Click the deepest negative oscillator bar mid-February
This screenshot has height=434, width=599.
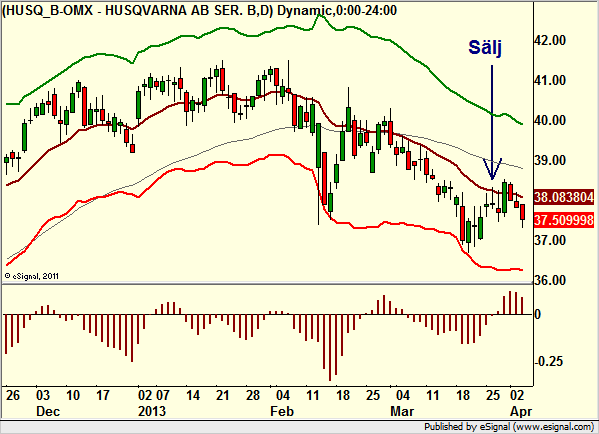330,348
